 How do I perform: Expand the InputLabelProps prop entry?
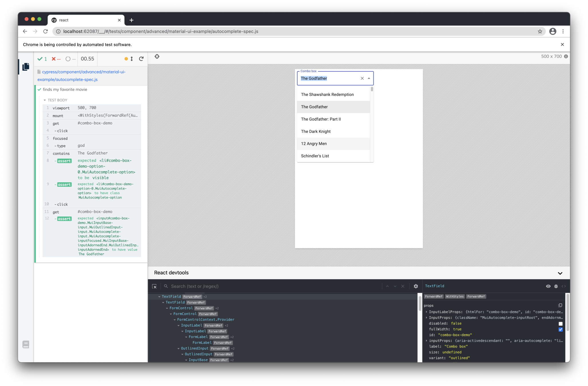tap(426, 312)
